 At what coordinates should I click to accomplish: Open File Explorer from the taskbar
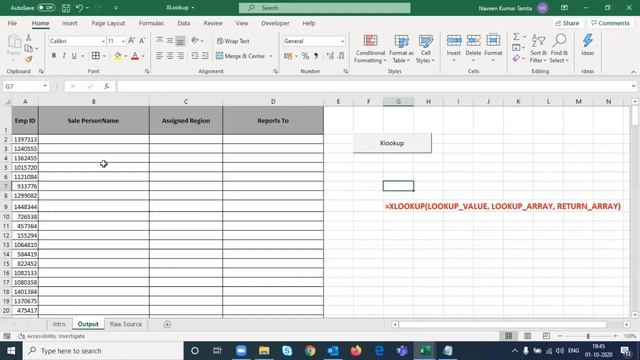coord(264,351)
